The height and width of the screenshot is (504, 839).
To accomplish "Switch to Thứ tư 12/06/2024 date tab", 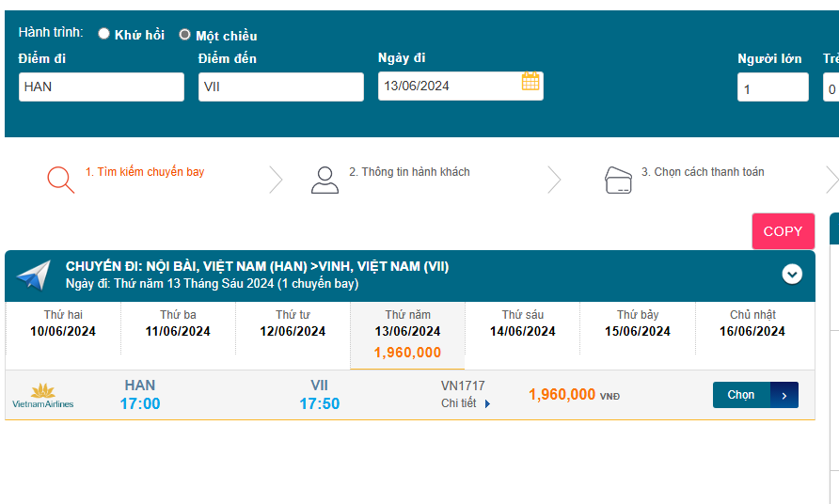I will tap(293, 323).
